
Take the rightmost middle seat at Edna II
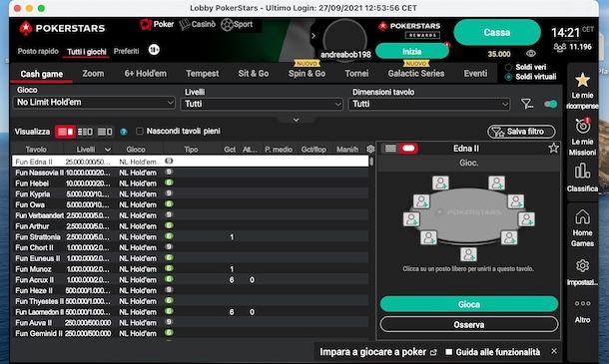pyautogui.click(x=527, y=219)
